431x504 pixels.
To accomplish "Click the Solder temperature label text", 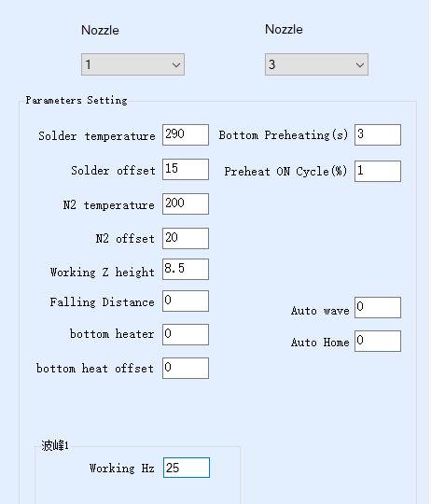I will pyautogui.click(x=97, y=136).
